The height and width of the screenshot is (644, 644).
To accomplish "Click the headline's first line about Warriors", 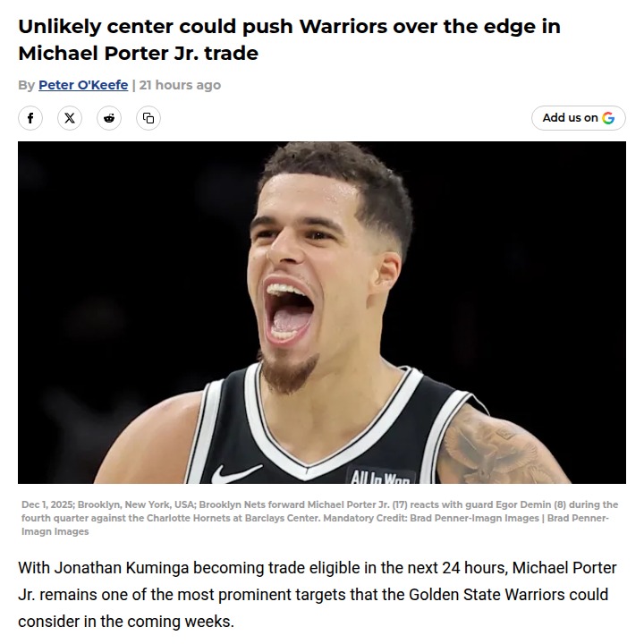I will click(x=289, y=27).
